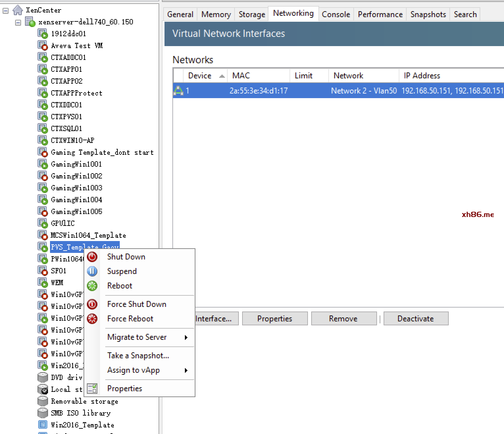The width and height of the screenshot is (504, 434).
Task: Click the XenCenter home icon
Action: coord(17,10)
